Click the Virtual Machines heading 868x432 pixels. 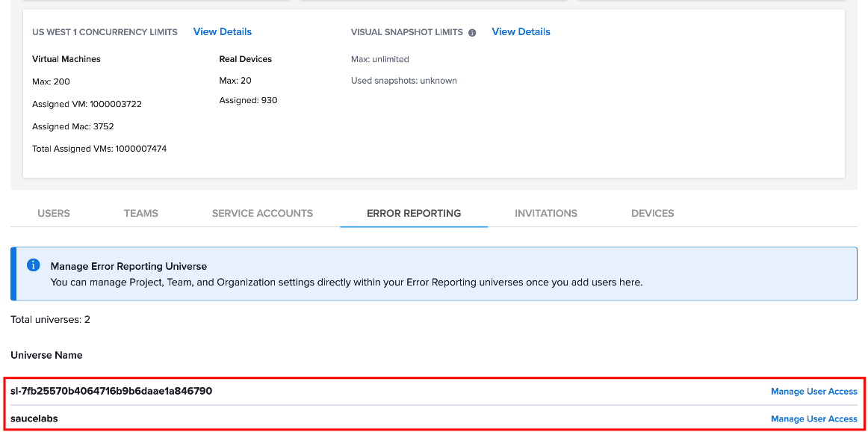(x=66, y=59)
